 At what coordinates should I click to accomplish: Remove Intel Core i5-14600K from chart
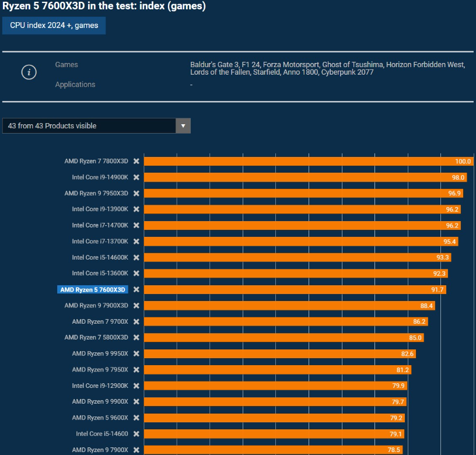pos(136,257)
